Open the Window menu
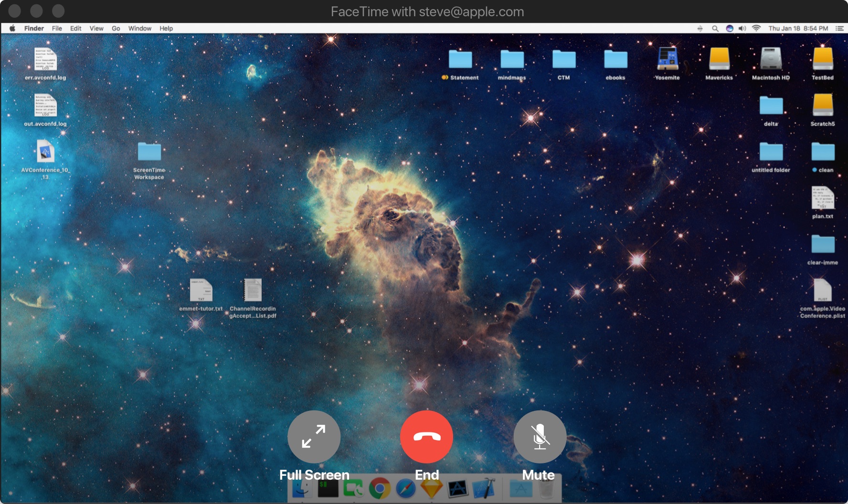Viewport: 848px width, 504px height. tap(140, 28)
